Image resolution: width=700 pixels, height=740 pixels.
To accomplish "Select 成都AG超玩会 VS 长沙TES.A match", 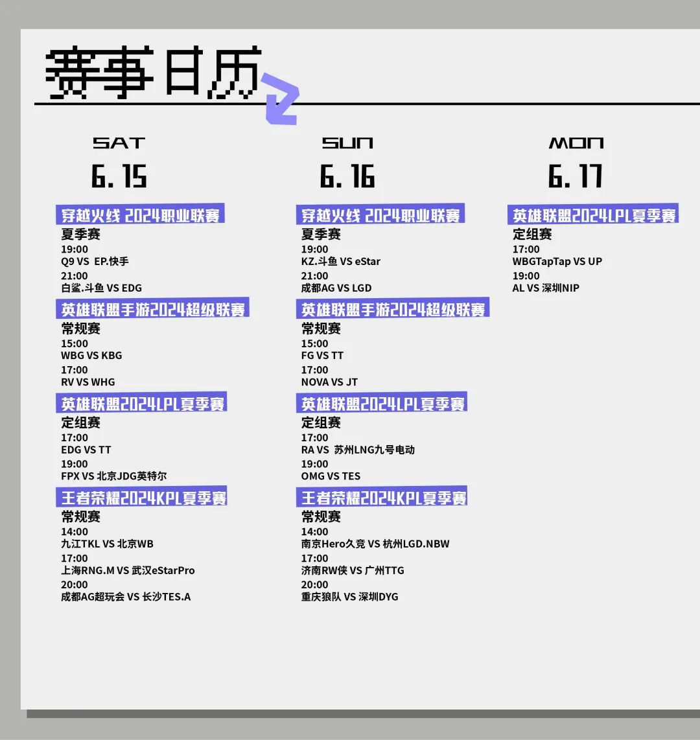I will coord(126,597).
